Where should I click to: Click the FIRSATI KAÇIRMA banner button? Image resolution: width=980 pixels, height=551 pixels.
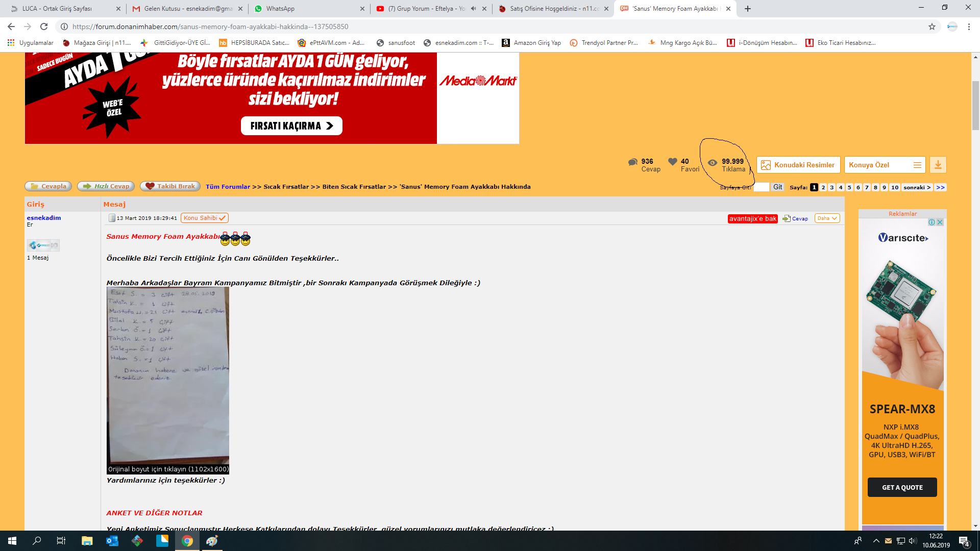pyautogui.click(x=291, y=126)
